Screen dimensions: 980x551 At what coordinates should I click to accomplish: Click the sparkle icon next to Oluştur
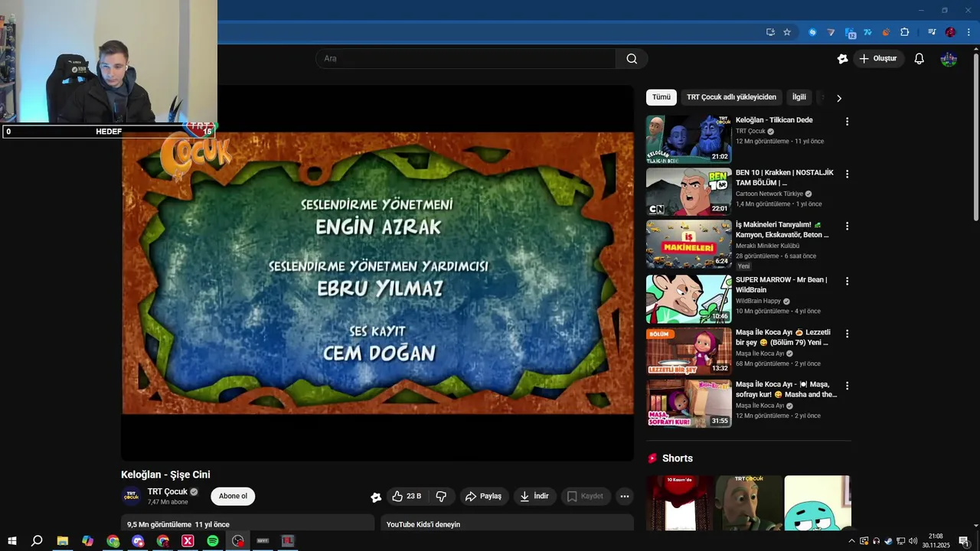click(842, 59)
